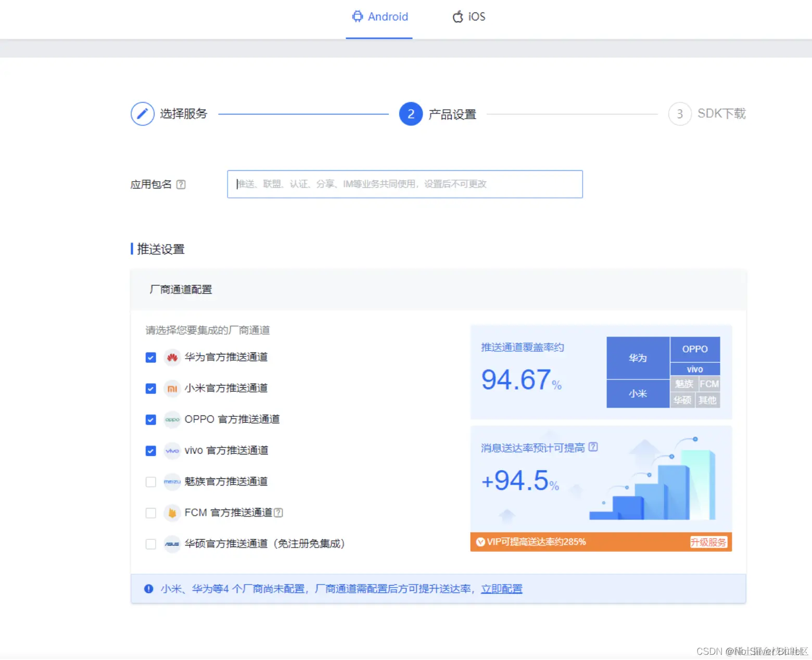812x660 pixels.
Task: Click the Firebase flame icon beside FCM channel
Action: [x=172, y=513]
